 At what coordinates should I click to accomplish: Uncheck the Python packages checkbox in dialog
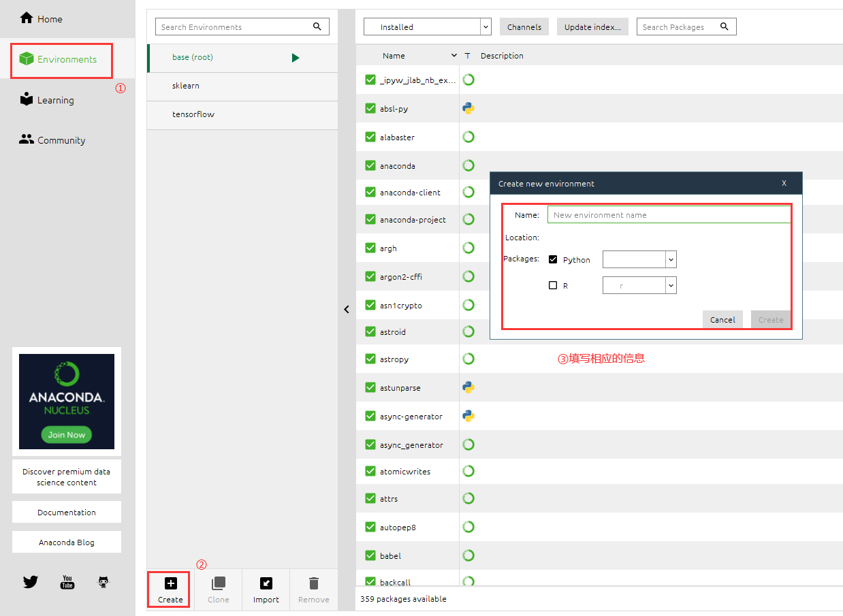coord(553,259)
